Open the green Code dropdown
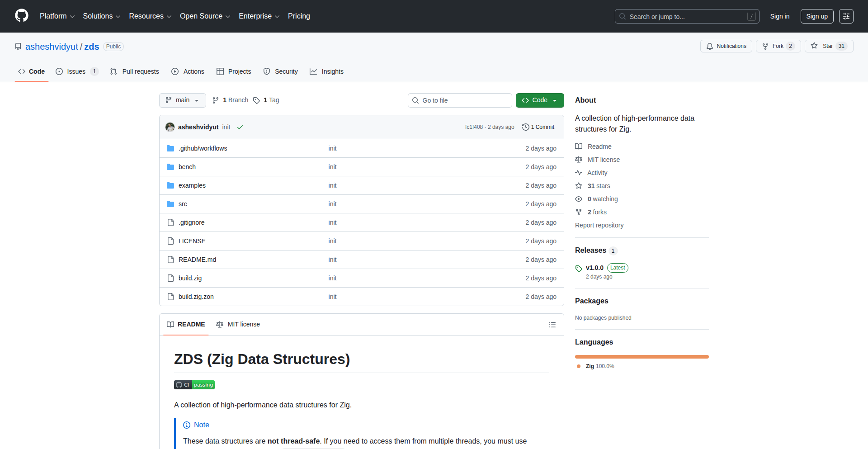Screen dimensions: 868x449 [x=539, y=100]
